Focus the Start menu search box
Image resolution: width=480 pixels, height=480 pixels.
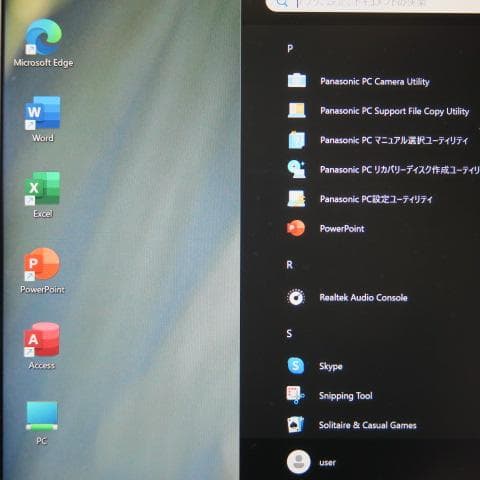click(x=373, y=5)
